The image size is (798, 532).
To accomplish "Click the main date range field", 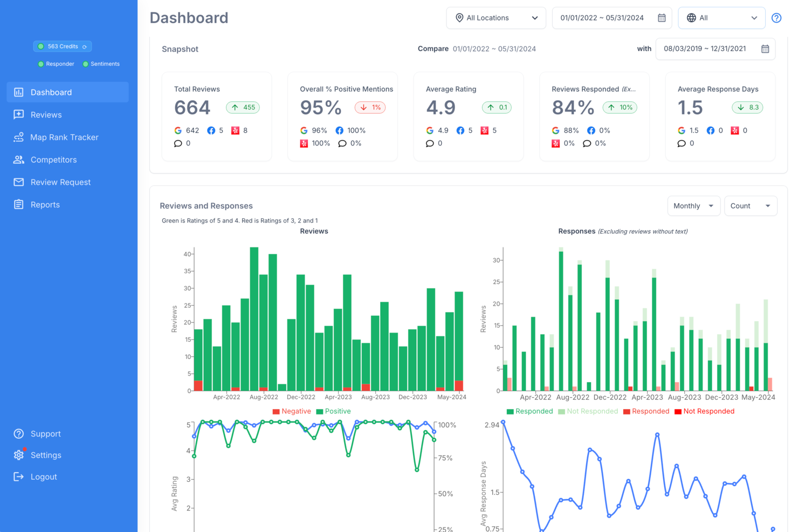I will point(612,18).
